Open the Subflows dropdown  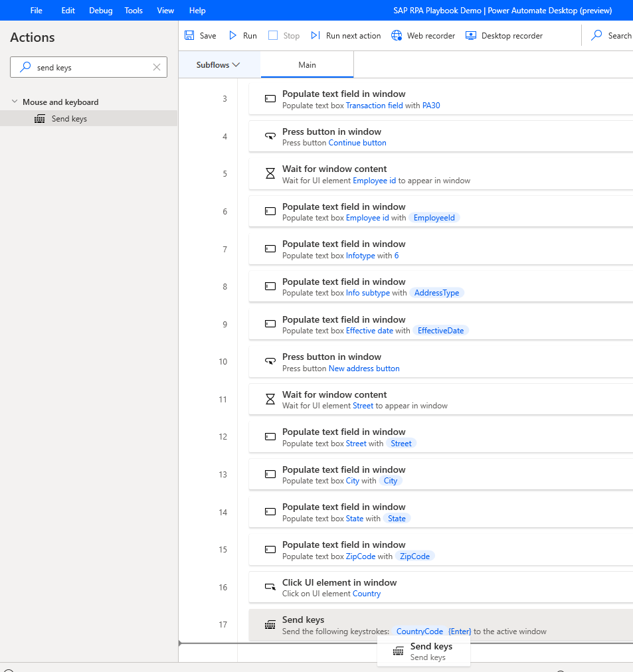218,64
